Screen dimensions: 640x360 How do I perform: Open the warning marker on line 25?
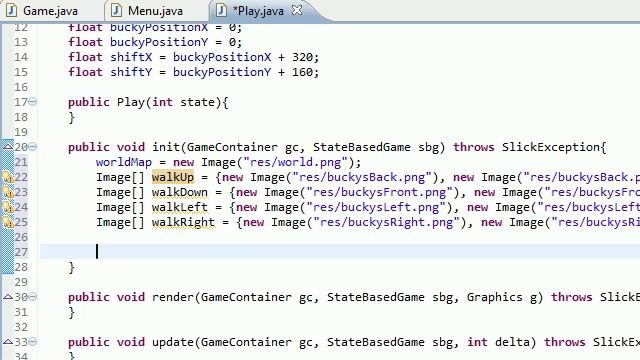8,222
